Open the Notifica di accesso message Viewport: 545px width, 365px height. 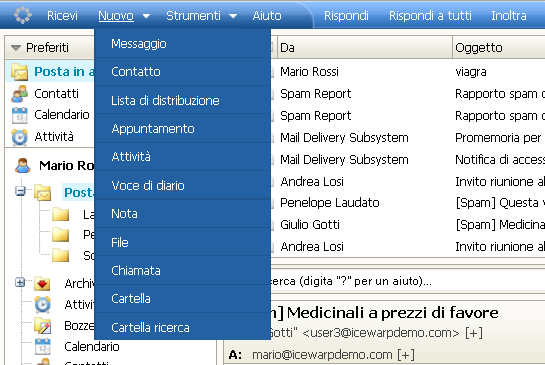(x=407, y=160)
